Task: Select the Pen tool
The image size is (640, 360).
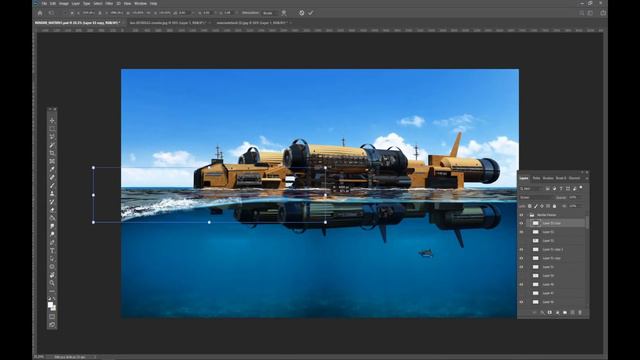Action: [52, 242]
